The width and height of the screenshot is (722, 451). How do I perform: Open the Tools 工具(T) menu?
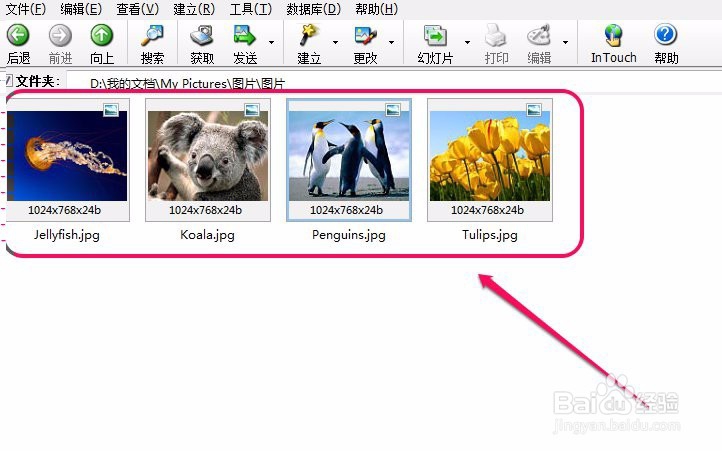pyautogui.click(x=251, y=9)
